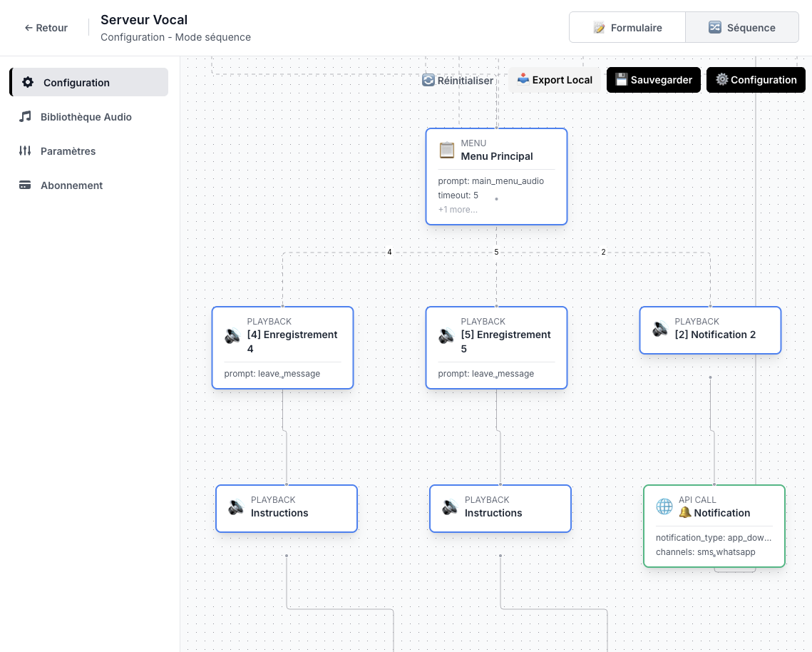Select the Menu Principal node

496,177
